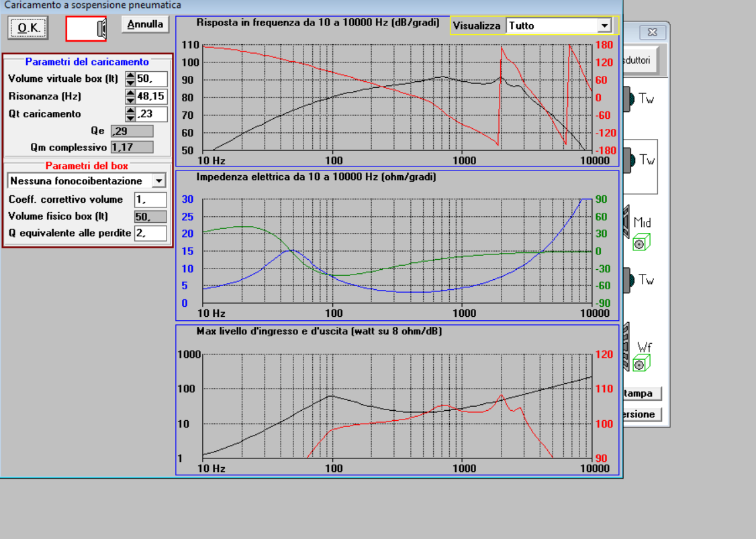Click the Volume virtuale box value field
This screenshot has height=539, width=756.
click(x=151, y=79)
